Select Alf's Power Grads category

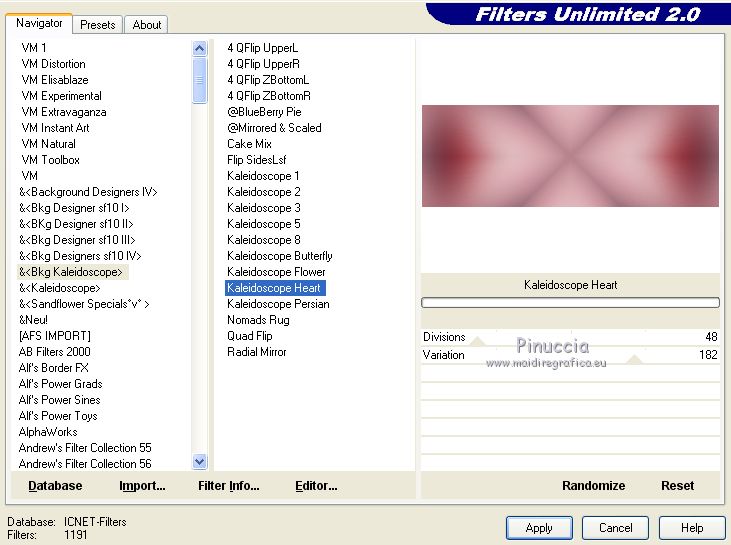[x=61, y=384]
